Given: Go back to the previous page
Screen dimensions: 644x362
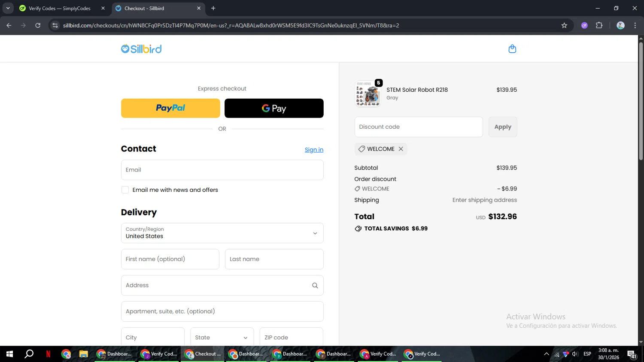Looking at the screenshot, I should tap(9, 25).
